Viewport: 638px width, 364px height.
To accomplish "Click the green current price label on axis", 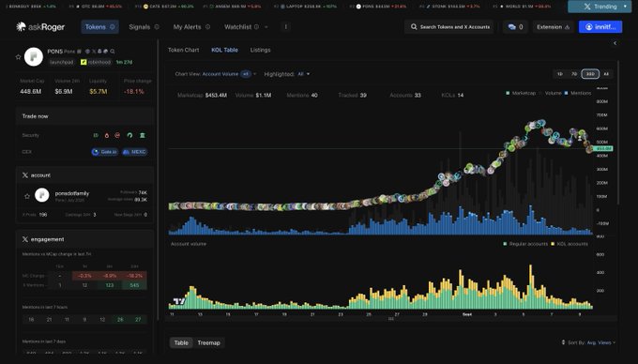I will click(x=603, y=149).
